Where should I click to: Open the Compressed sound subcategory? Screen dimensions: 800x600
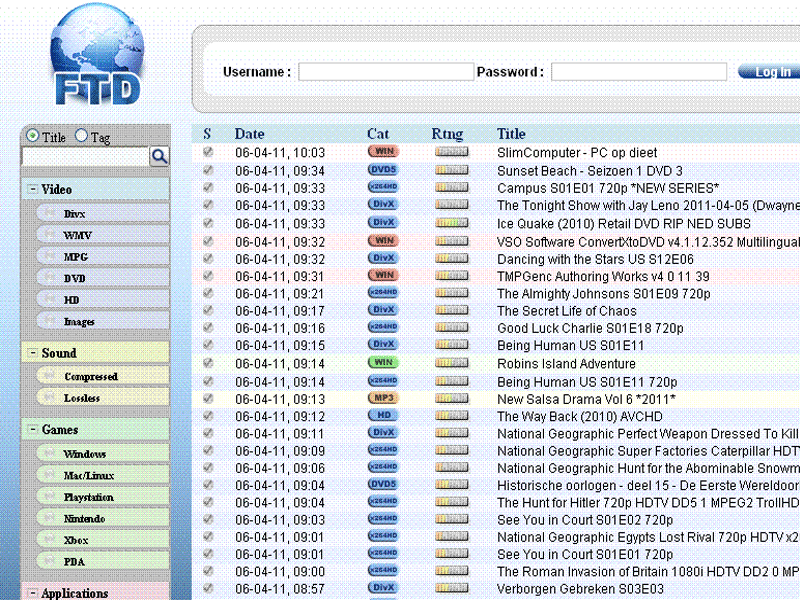click(103, 376)
